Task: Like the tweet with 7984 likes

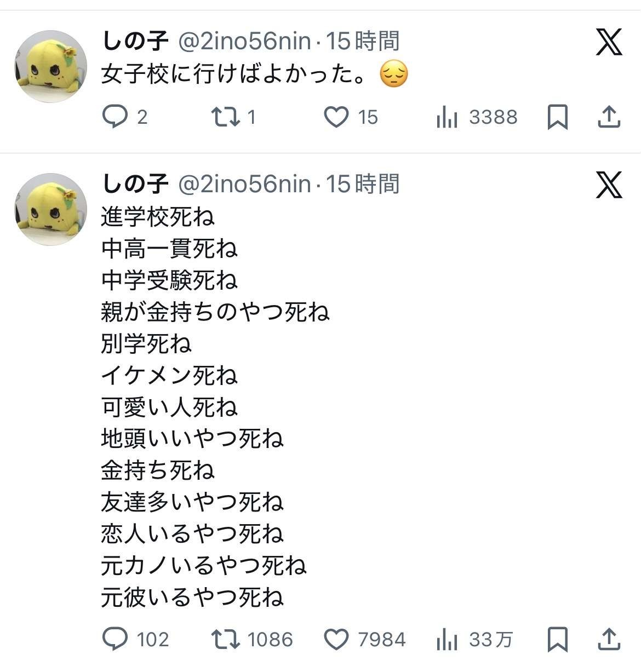Action: (336, 639)
